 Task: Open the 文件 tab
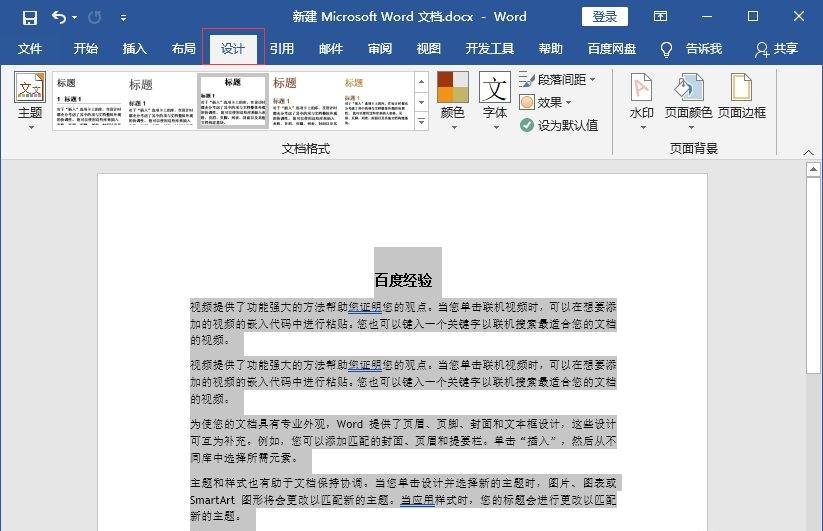coord(30,49)
